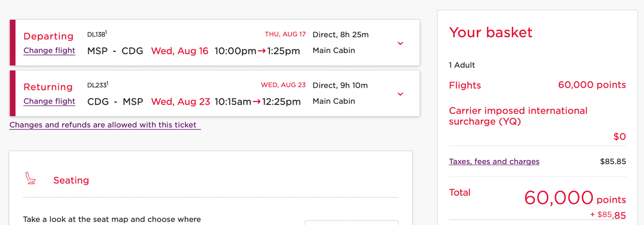Click Change flight under Departing
Image resolution: width=644 pixels, height=225 pixels.
[49, 51]
